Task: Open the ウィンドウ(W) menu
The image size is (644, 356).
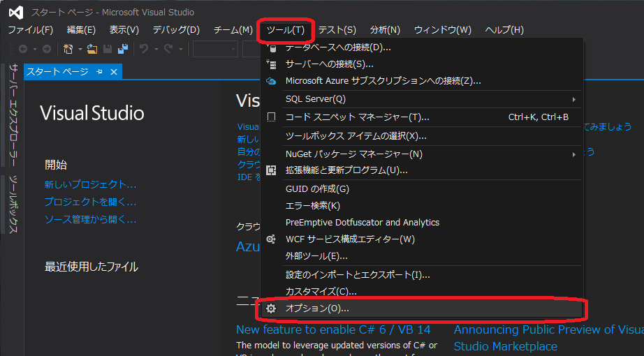Action: (443, 30)
